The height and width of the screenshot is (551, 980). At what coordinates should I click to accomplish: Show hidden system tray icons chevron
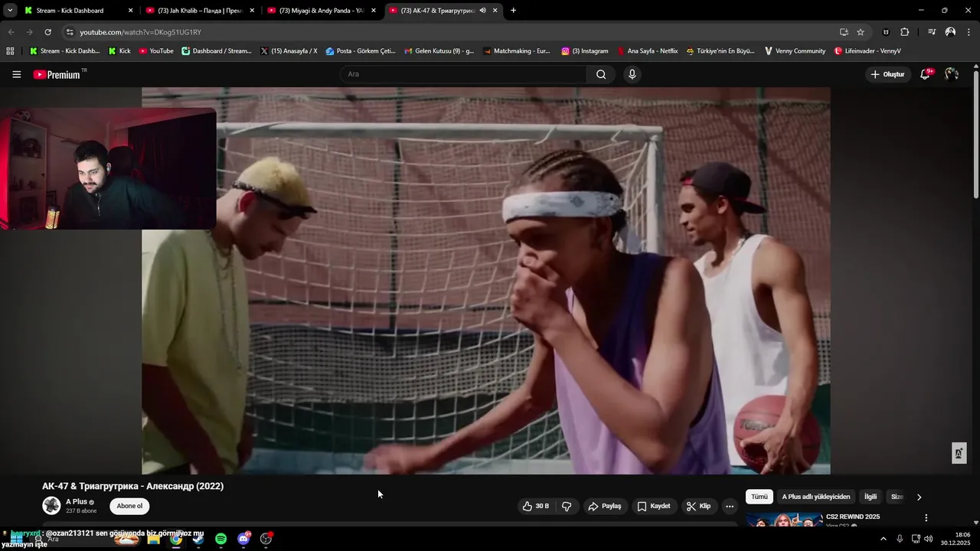pos(883,539)
